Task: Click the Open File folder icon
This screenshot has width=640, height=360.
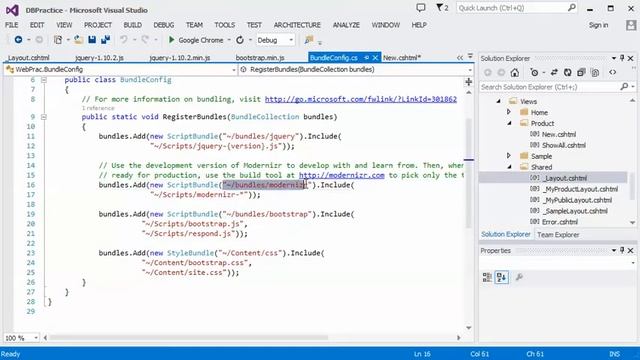Action: coord(79,40)
